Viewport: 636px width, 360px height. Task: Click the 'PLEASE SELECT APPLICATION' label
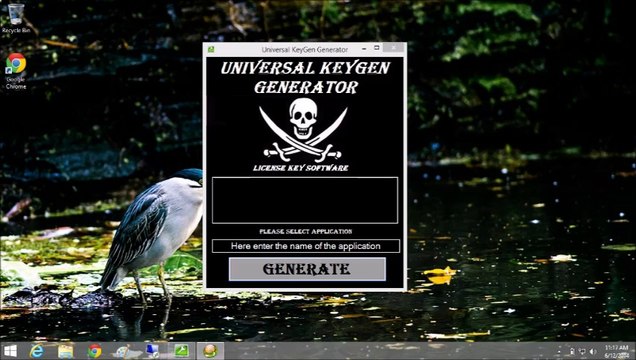(x=306, y=231)
